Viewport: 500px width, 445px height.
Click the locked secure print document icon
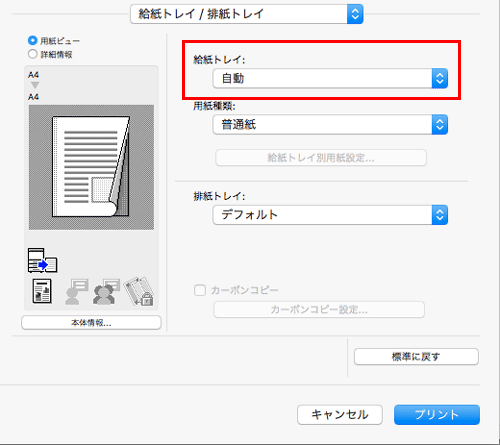click(139, 291)
